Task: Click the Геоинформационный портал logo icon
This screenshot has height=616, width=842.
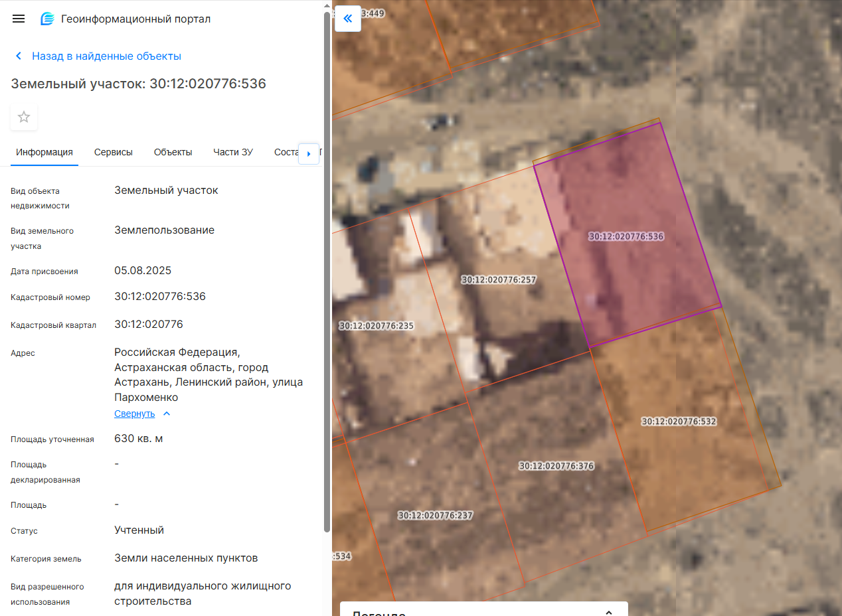Action: pyautogui.click(x=47, y=19)
